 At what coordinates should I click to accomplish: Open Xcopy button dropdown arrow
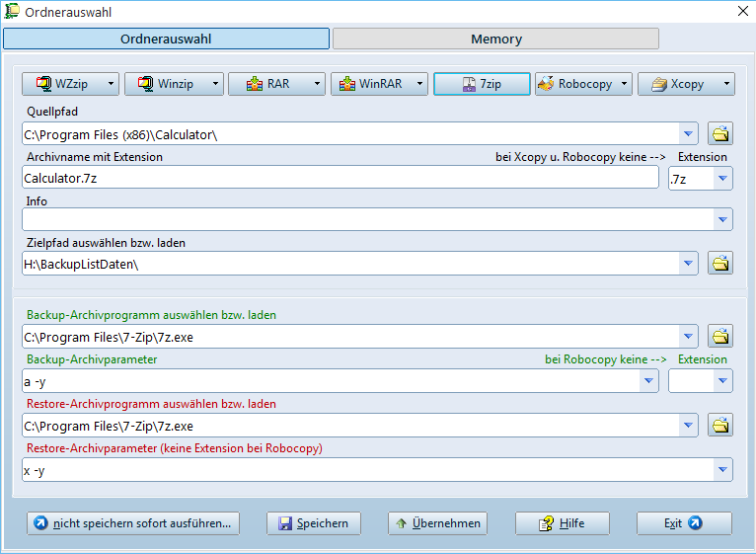click(x=726, y=84)
